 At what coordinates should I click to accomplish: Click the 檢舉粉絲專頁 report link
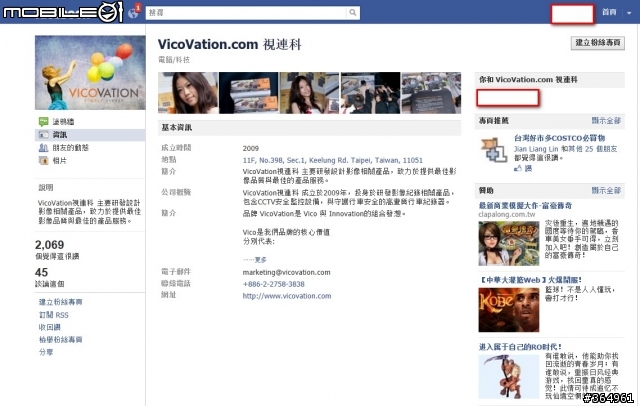pos(60,339)
